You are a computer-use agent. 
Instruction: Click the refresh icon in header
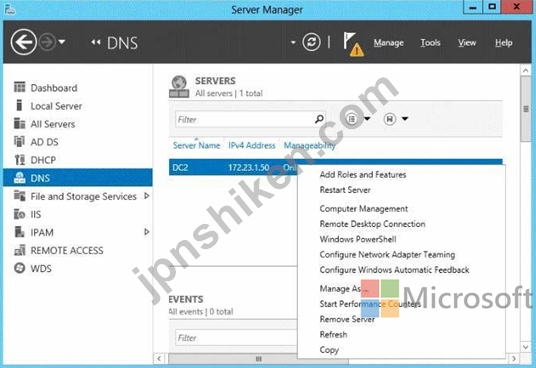pos(311,42)
